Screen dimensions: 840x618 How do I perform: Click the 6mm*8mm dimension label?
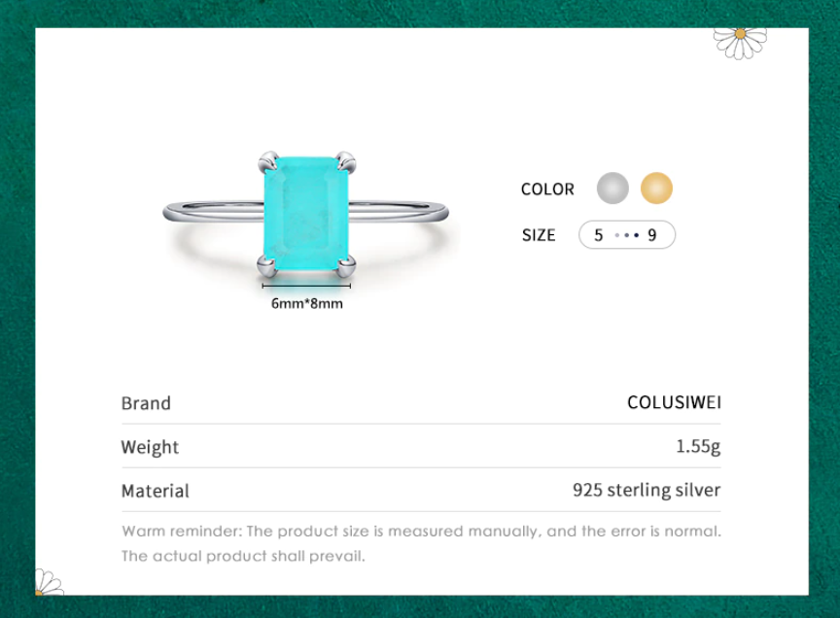click(307, 303)
